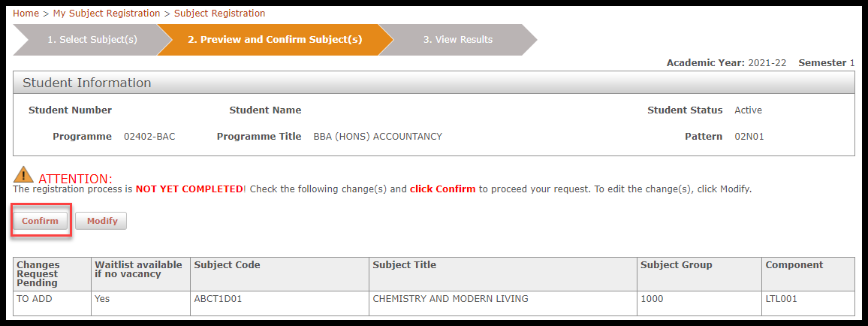Viewport: 868px width, 326px height.
Task: Click the orange warning triangle icon
Action: (23, 174)
